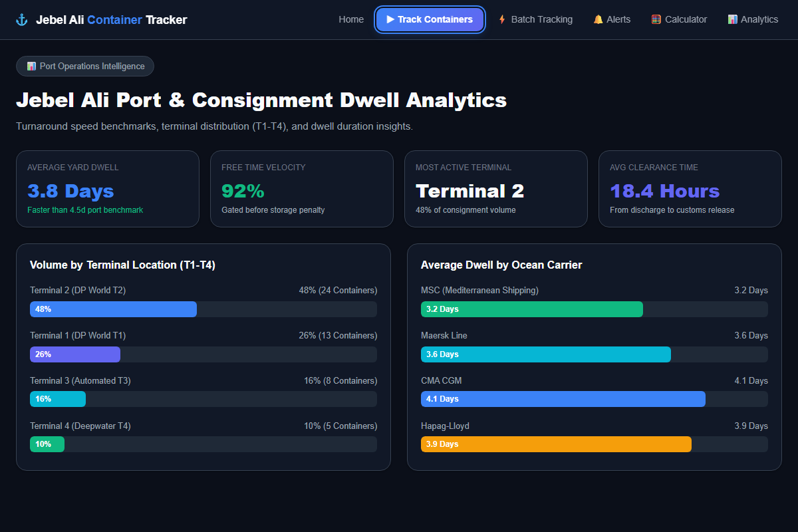Click the 'Terminal 2' headline value
The image size is (798, 532).
[469, 192]
